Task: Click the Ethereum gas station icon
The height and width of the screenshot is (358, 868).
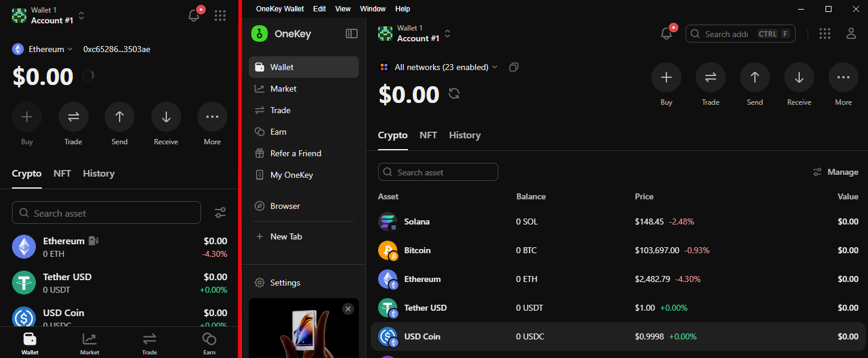Action: (93, 241)
